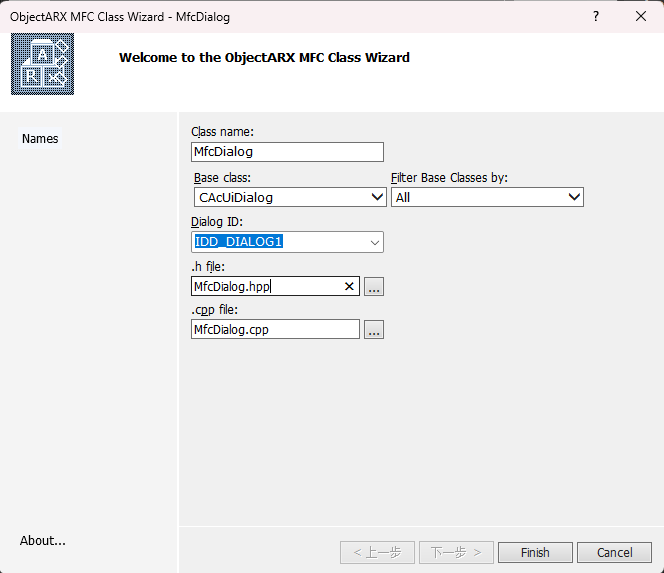Viewport: 664px width, 573px height.
Task: Click the help question mark in title bar
Action: click(596, 17)
